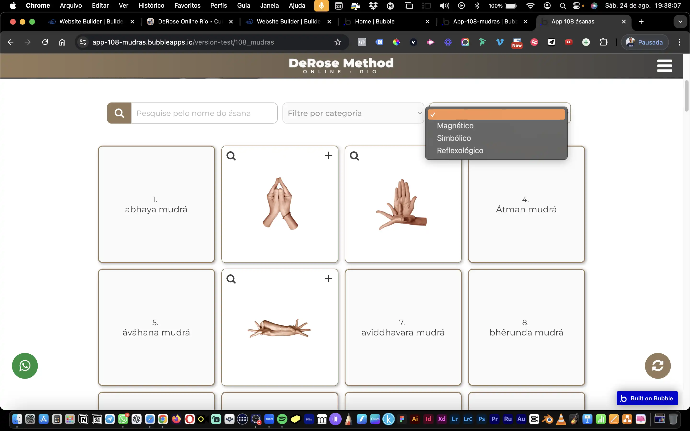Go back to the previous page
Viewport: 690px width, 431px height.
click(x=11, y=42)
